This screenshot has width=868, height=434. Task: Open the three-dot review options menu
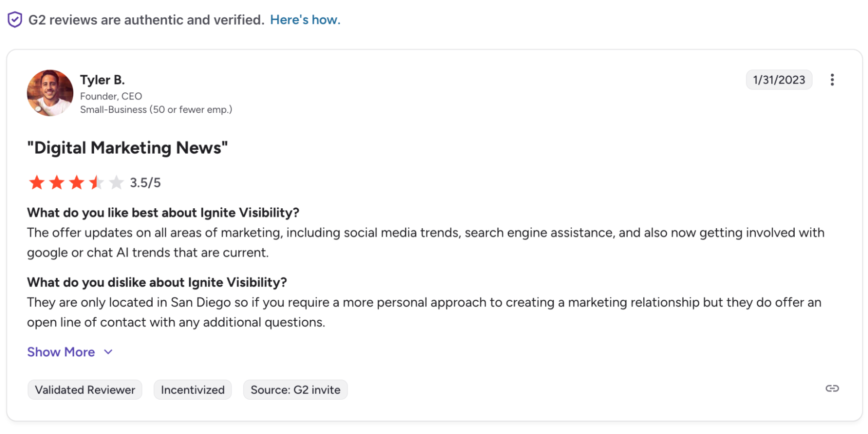click(832, 80)
